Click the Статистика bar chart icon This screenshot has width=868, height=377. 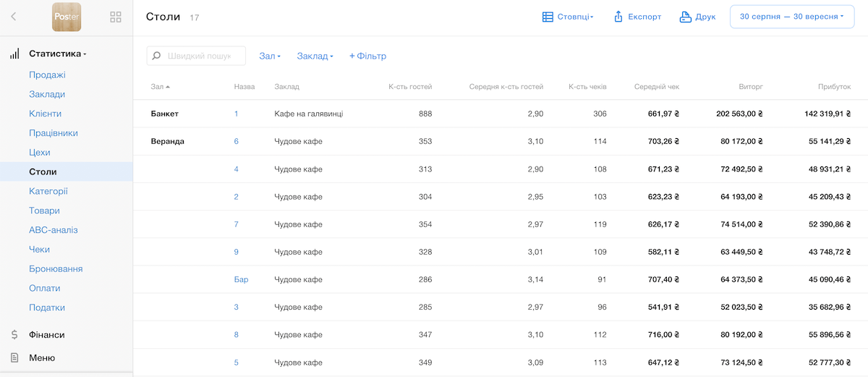coord(14,54)
